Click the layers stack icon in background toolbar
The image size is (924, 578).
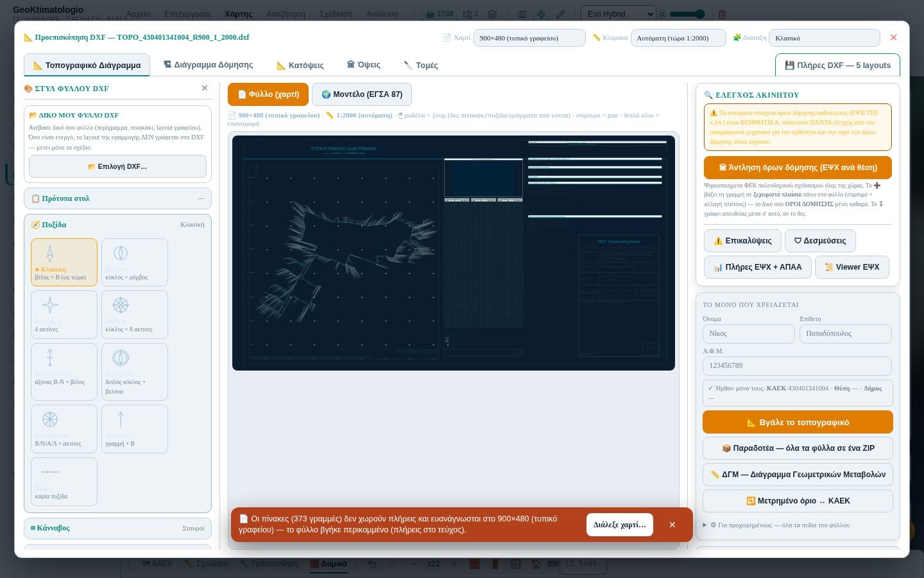tap(492, 14)
